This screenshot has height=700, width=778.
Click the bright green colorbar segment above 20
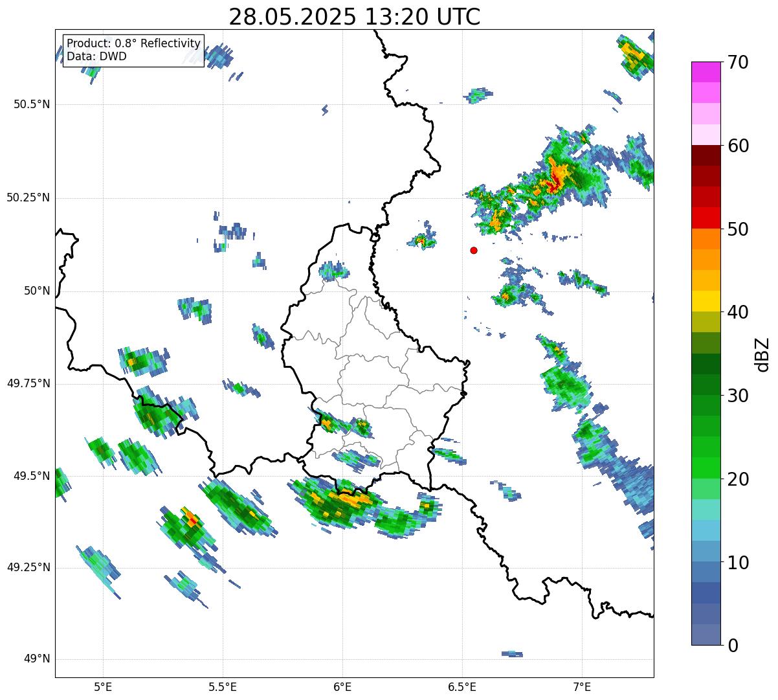point(706,468)
